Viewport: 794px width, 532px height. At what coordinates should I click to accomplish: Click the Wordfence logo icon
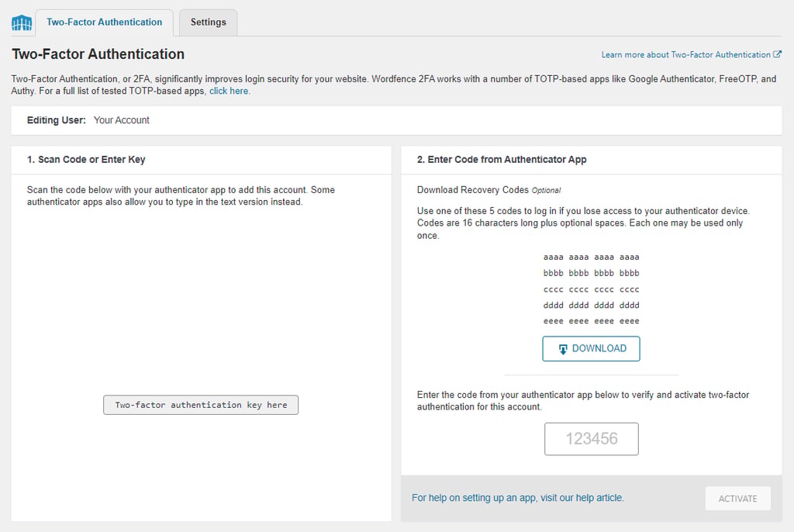(21, 22)
